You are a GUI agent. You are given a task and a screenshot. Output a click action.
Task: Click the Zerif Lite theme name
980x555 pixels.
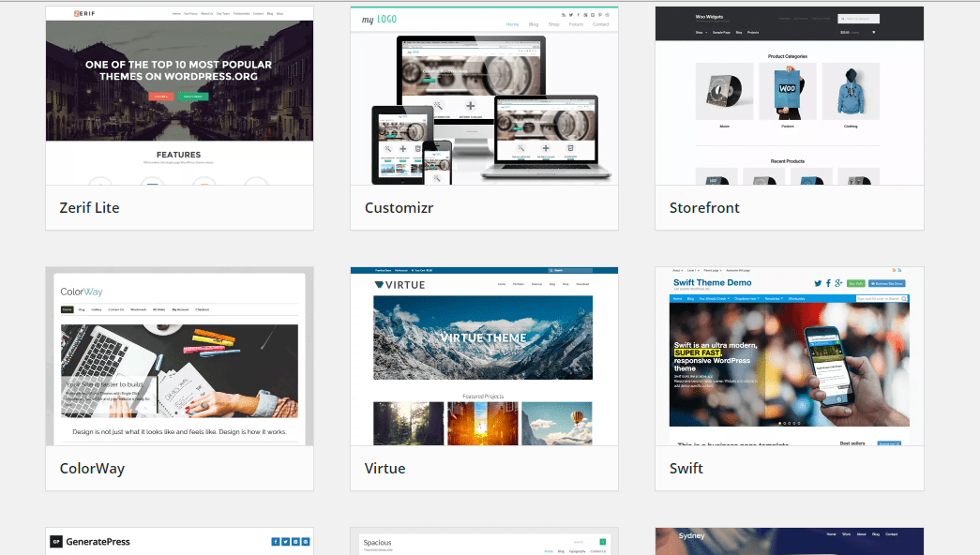89,207
